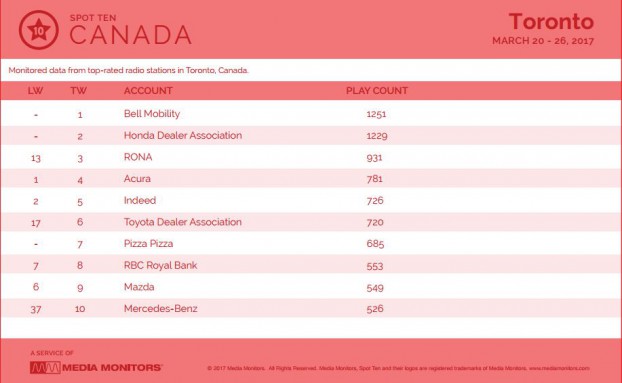Image resolution: width=622 pixels, height=383 pixels.
Task: Click the Spot Ten star logo
Action: [x=38, y=30]
